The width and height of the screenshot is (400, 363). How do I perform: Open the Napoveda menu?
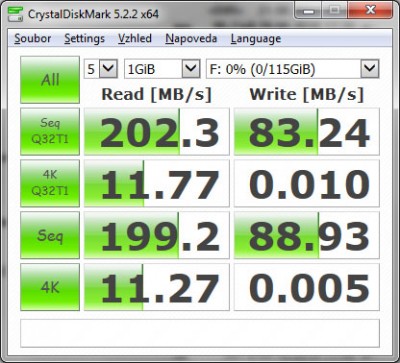191,39
